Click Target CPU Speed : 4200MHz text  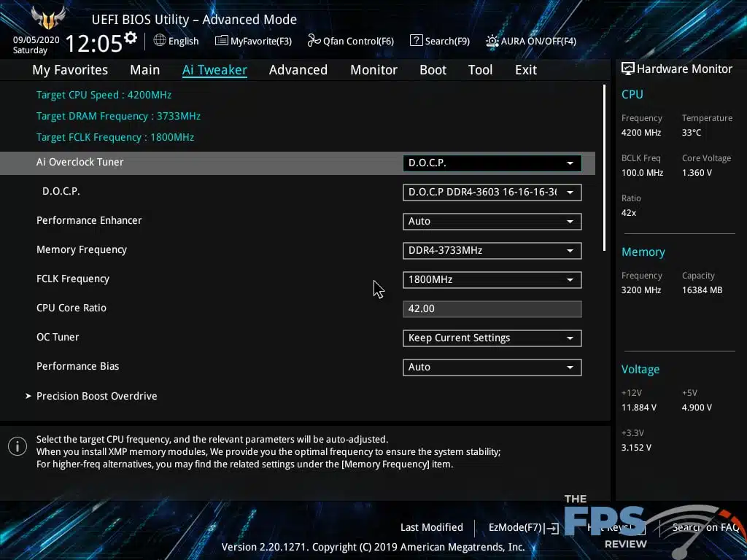pos(104,95)
